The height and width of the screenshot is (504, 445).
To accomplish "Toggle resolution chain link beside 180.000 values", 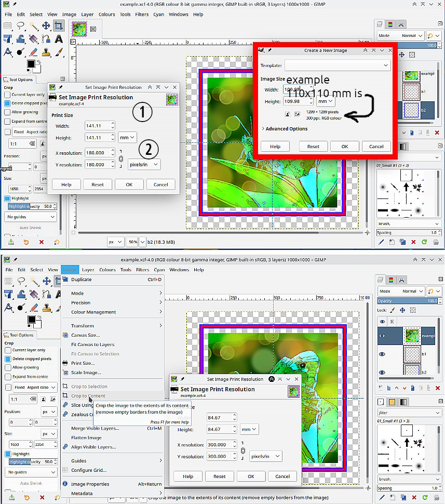I will pos(121,158).
